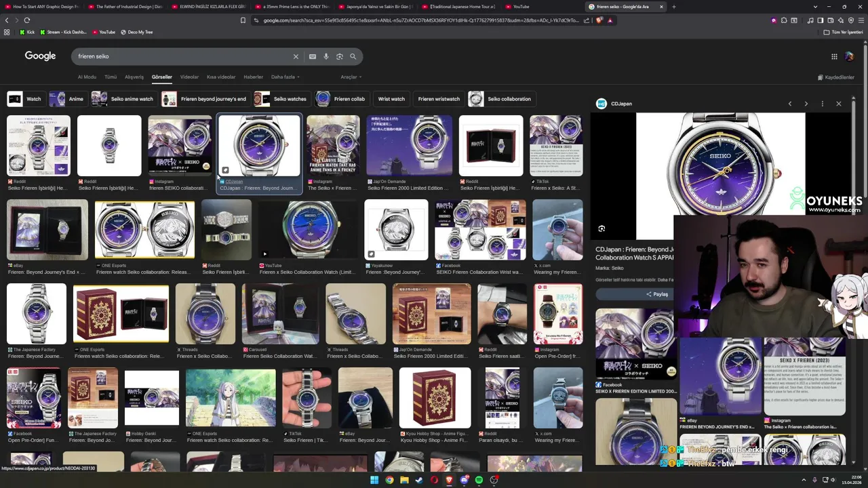Open the 'Kick' bookmark
Screen dimensions: 868x488
coord(27,32)
